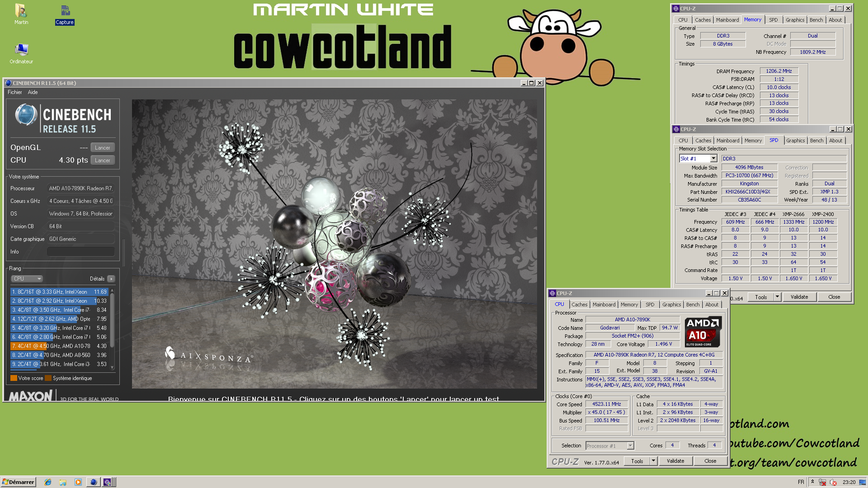The image size is (868, 488).
Task: Select Memory tab in bottom CPU window
Action: click(629, 305)
